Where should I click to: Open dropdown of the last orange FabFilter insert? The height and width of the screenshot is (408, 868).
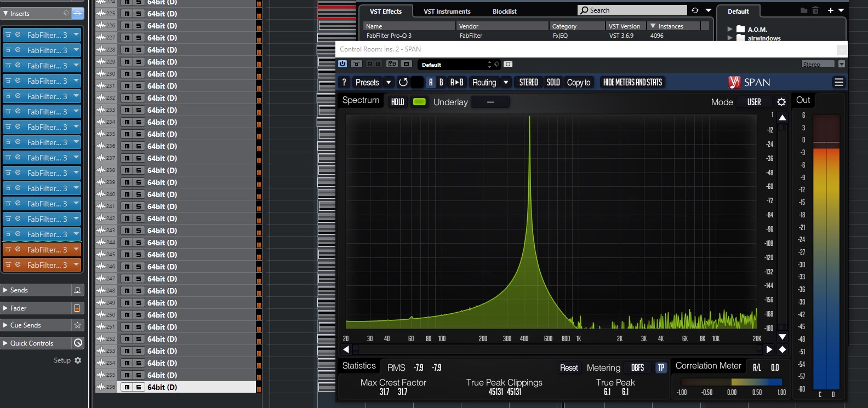76,265
